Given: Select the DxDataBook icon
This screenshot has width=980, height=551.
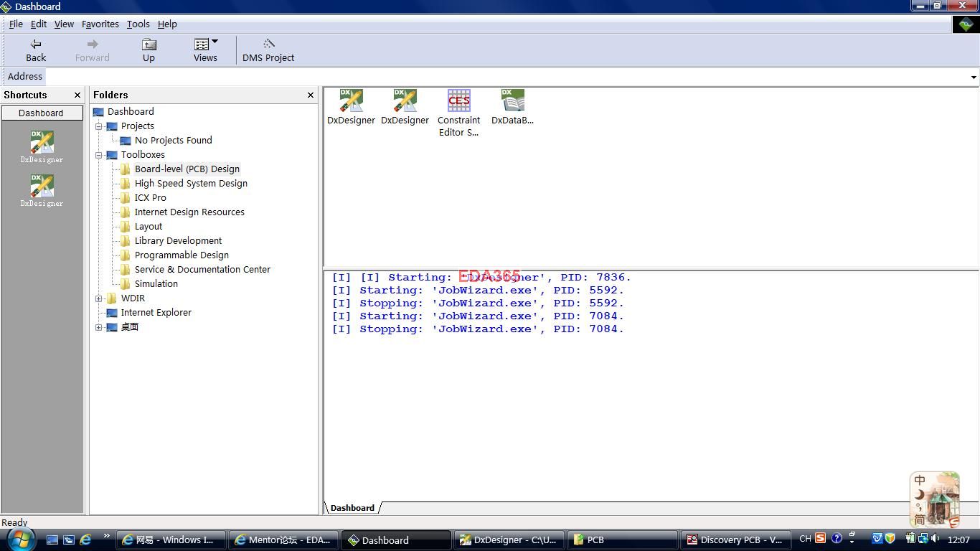Looking at the screenshot, I should tap(512, 108).
